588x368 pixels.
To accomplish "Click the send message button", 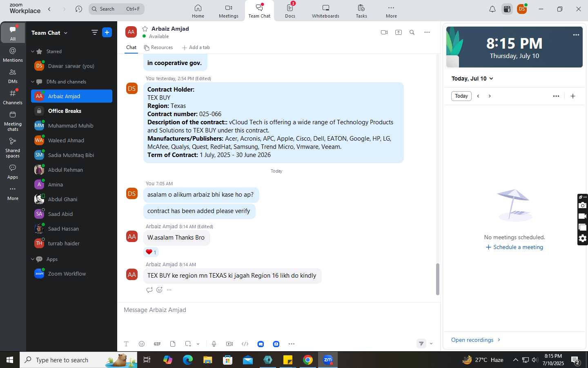I will point(421,343).
